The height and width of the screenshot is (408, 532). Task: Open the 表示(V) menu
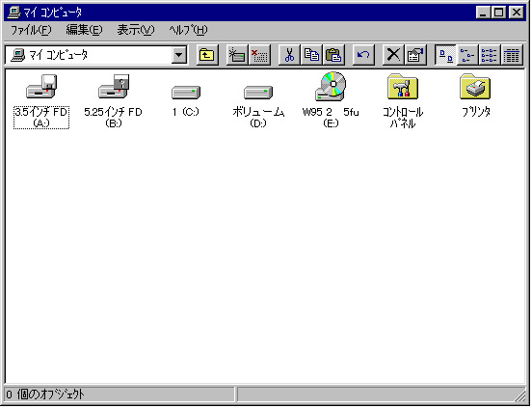136,30
